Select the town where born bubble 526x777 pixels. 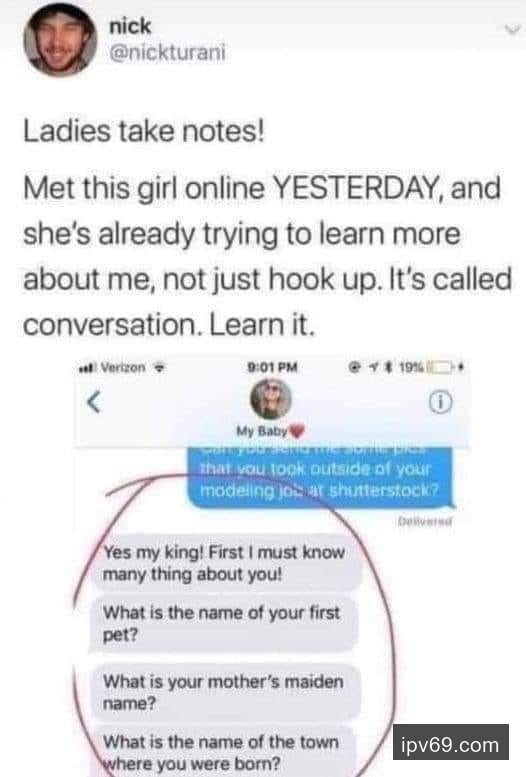tap(223, 752)
